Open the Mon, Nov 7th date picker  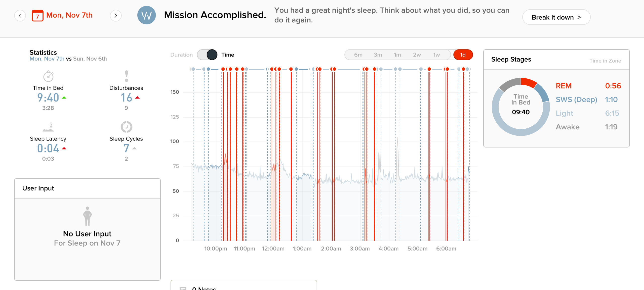(69, 15)
